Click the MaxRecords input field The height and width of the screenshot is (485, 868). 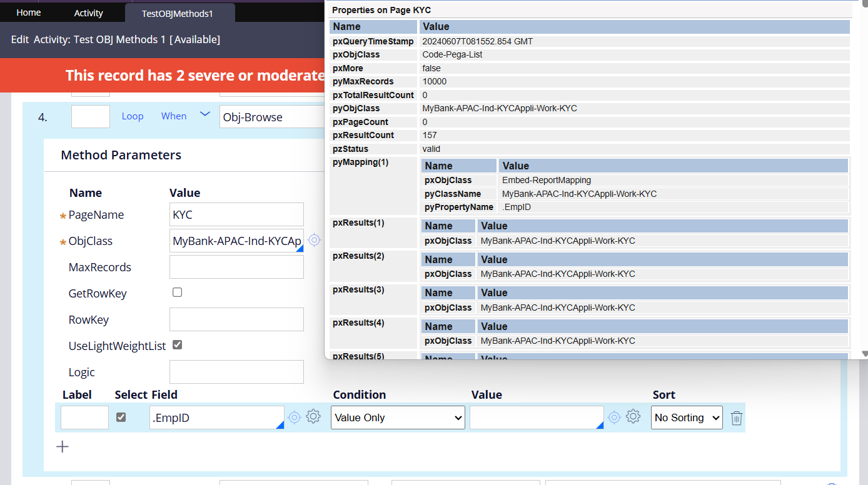pos(236,267)
